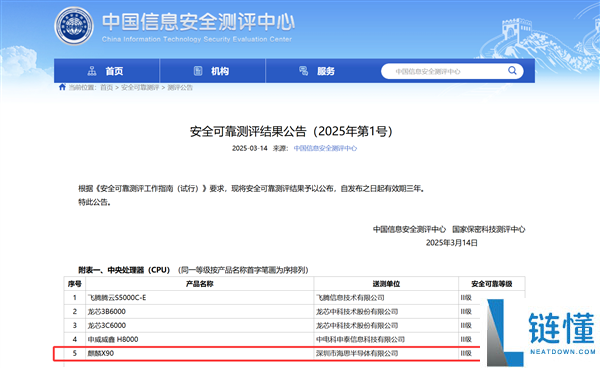Viewport: 600px width, 368px height.
Task: Follow the 安全可靠测评 breadcrumb link
Action: (140, 88)
